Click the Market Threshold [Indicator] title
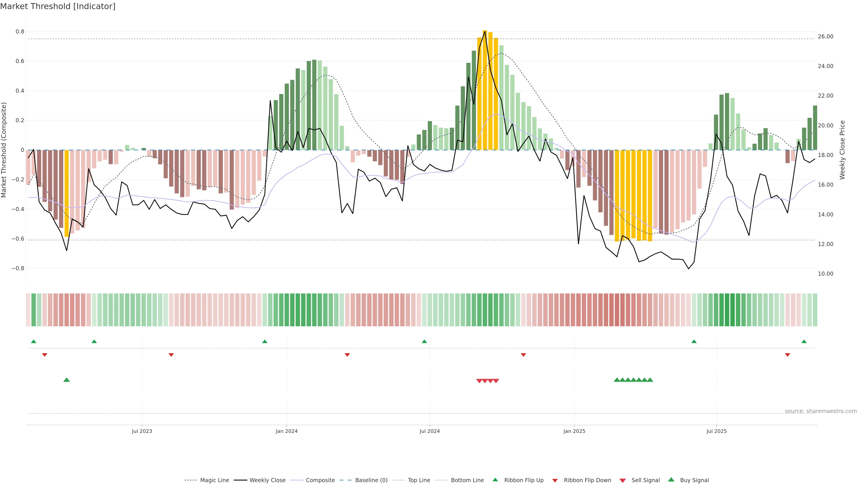This screenshot has height=488, width=868. coord(58,6)
